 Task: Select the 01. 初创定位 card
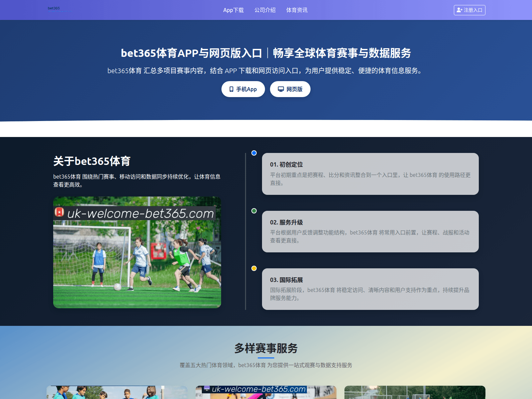pos(370,174)
